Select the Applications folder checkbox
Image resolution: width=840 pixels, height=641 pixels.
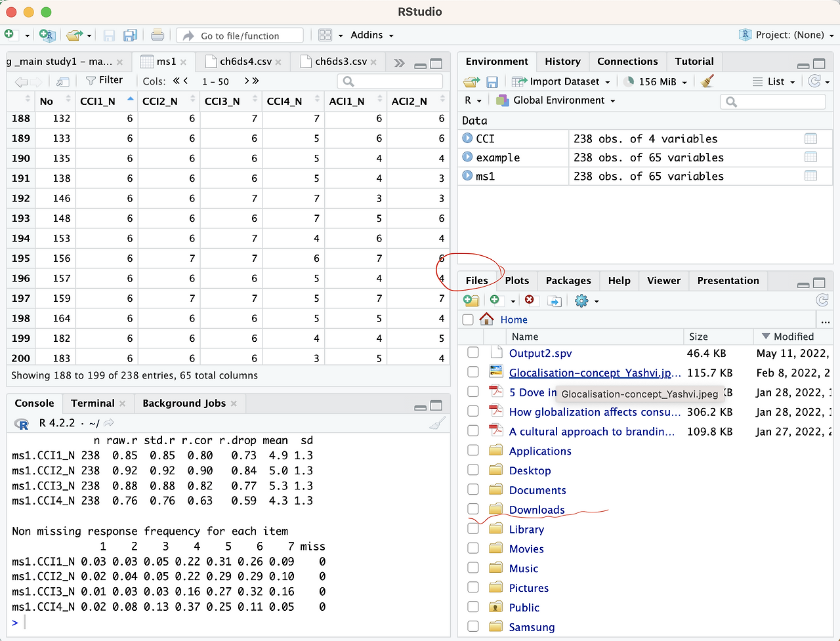click(x=473, y=450)
